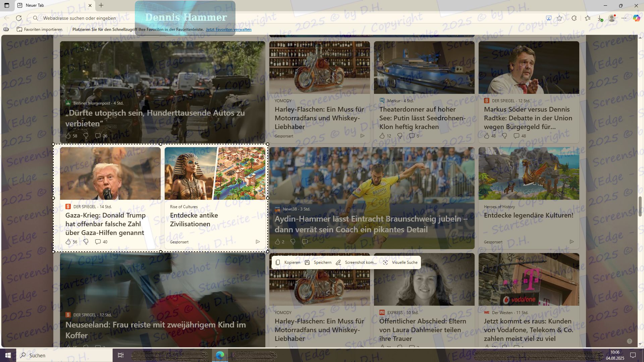This screenshot has height=362, width=644.
Task: Click the tab actions menu icon
Action: click(7, 5)
